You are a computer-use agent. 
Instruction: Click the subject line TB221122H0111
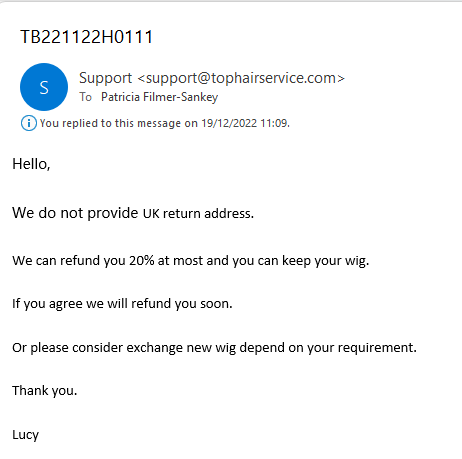click(x=86, y=37)
